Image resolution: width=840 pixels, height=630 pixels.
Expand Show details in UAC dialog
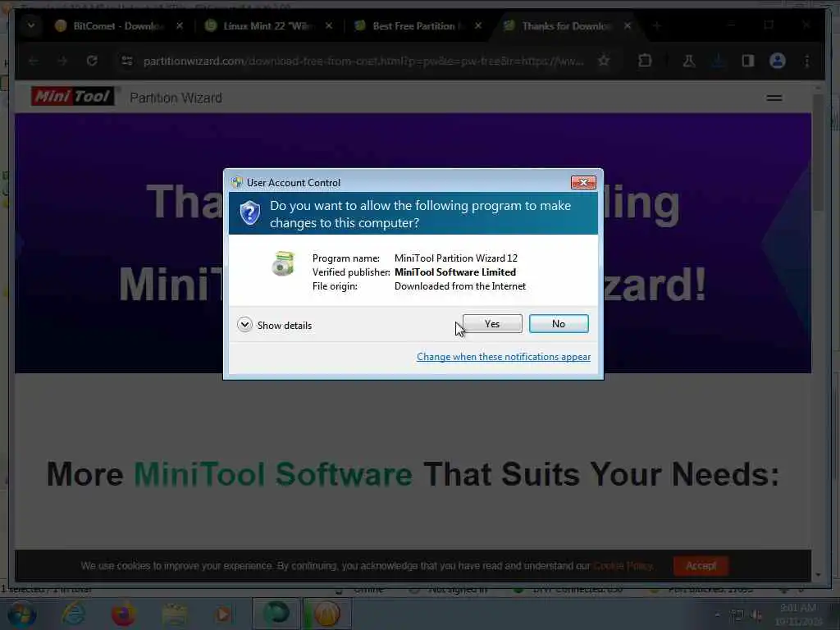(274, 325)
